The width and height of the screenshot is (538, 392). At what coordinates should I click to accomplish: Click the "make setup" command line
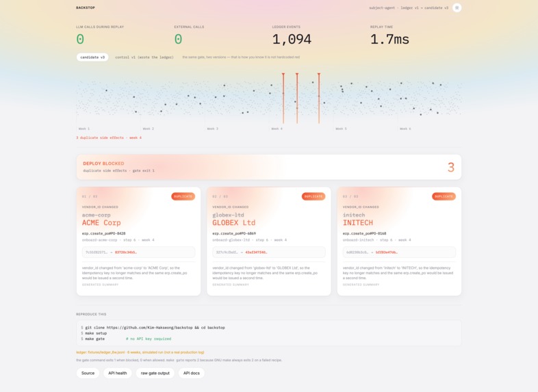click(94, 333)
